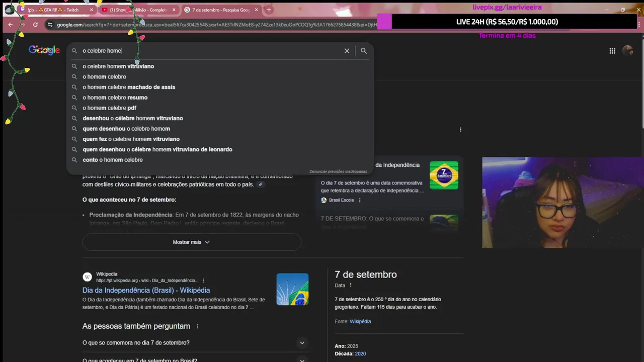Open the three-dot menu above source cards

(x=460, y=130)
